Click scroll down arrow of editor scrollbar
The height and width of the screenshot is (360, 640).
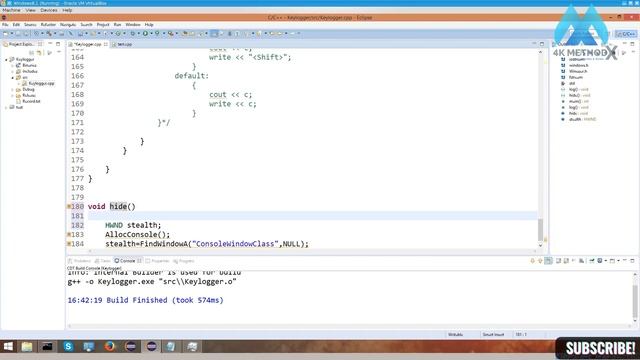click(x=540, y=245)
